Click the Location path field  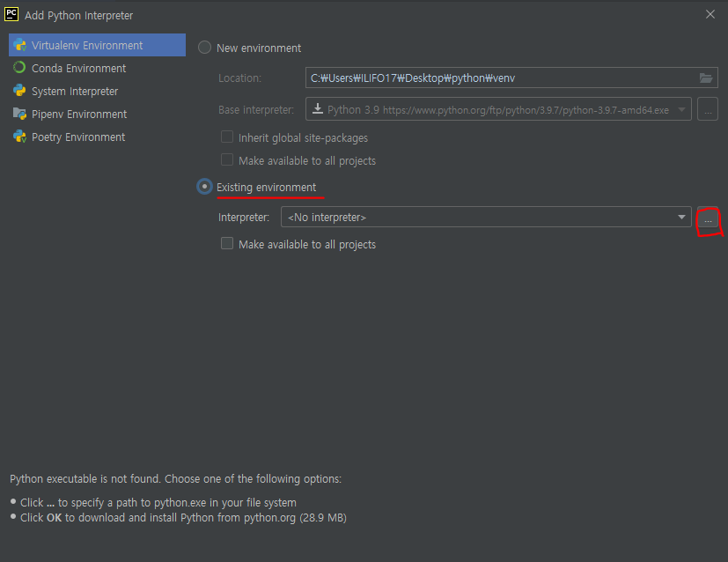coord(511,78)
